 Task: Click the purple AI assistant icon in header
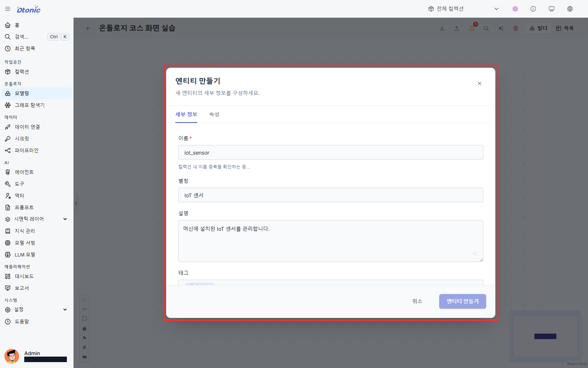pyautogui.click(x=515, y=9)
